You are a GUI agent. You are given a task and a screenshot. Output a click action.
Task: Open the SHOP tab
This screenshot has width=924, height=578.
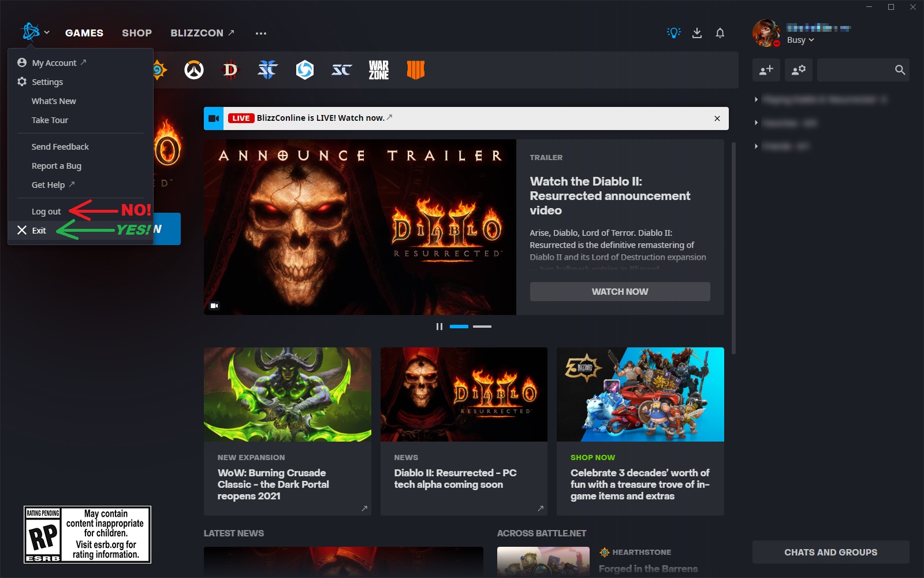pyautogui.click(x=137, y=33)
